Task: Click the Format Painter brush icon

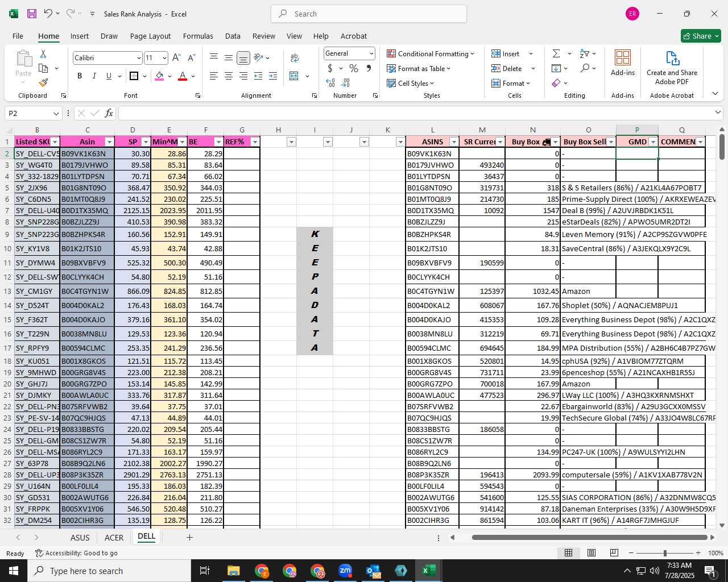Action: (43, 82)
